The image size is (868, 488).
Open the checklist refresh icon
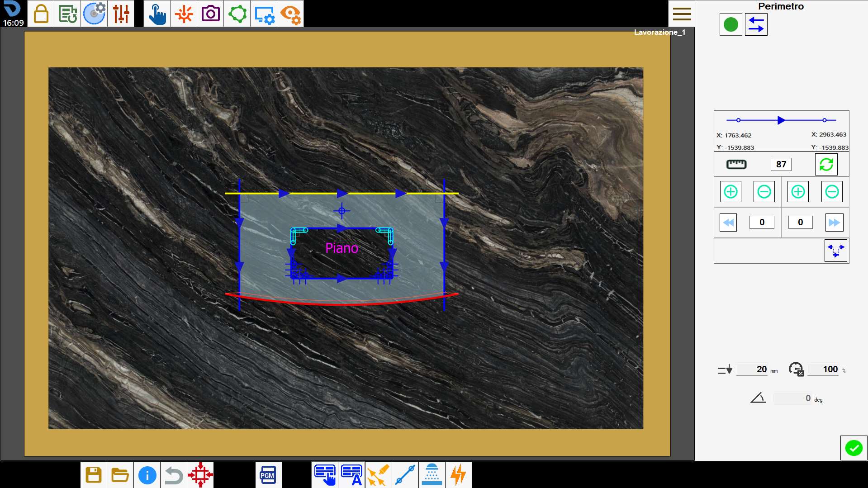click(67, 14)
